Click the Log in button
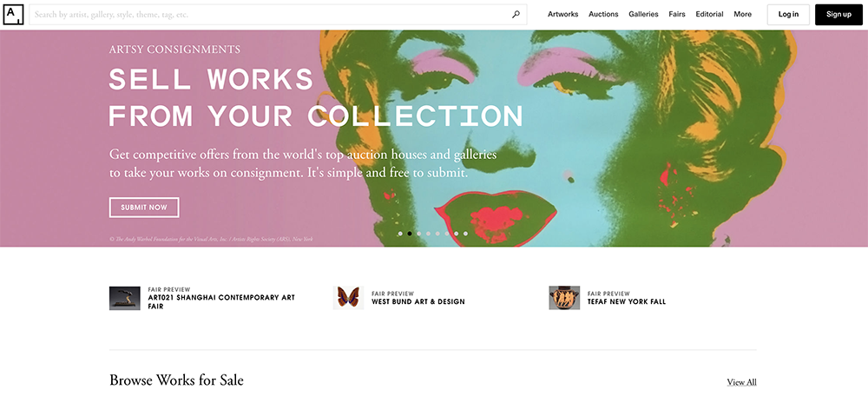Screen dimensions: 868x403 (x=788, y=15)
